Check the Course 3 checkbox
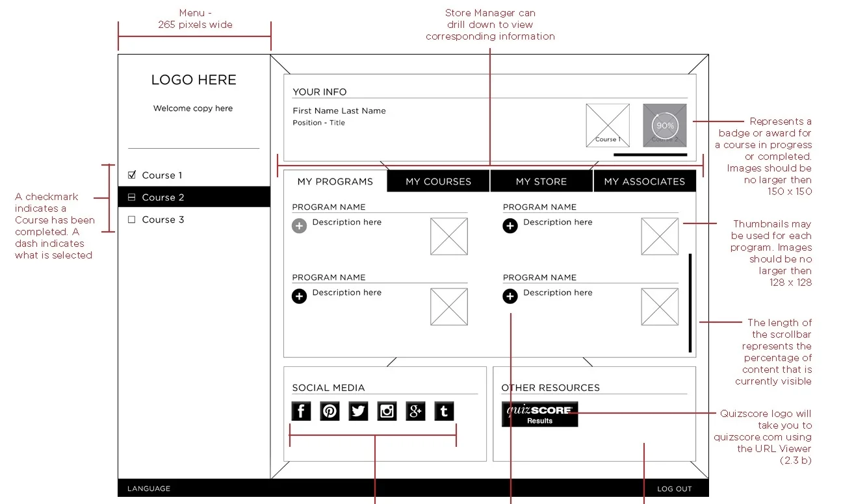This screenshot has height=504, width=841. click(132, 219)
